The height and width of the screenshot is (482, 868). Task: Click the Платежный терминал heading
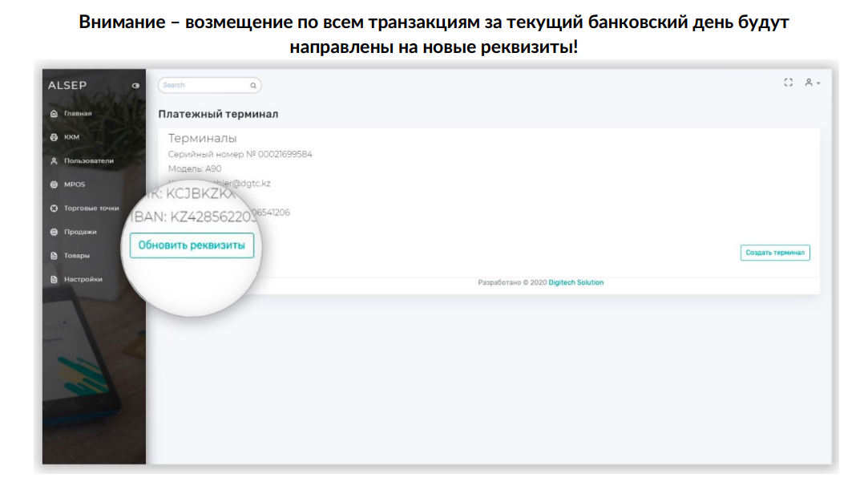[x=218, y=114]
